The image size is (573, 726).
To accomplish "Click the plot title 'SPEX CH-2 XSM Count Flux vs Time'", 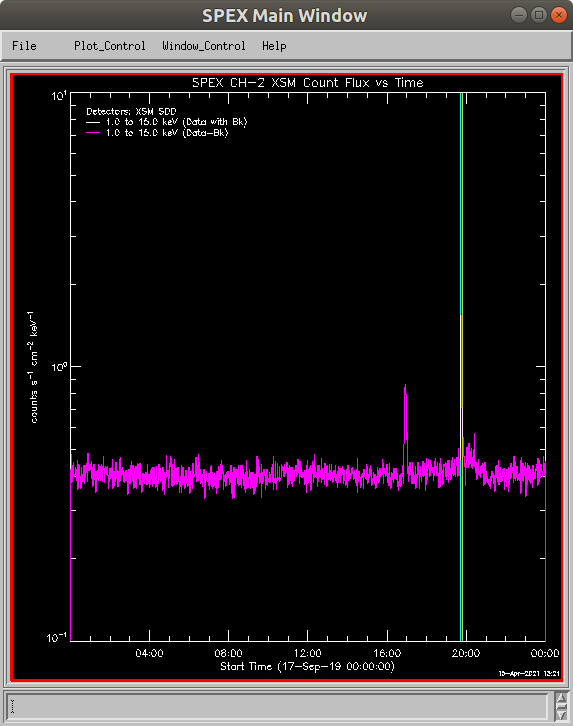I will pos(308,83).
